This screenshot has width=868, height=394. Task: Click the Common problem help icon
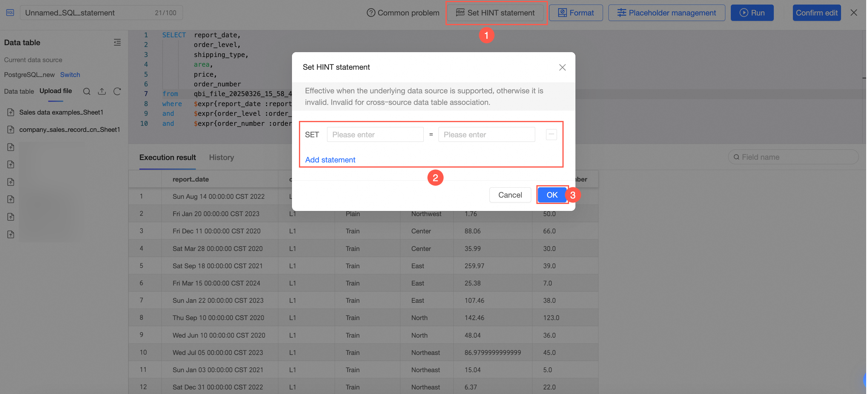[371, 13]
